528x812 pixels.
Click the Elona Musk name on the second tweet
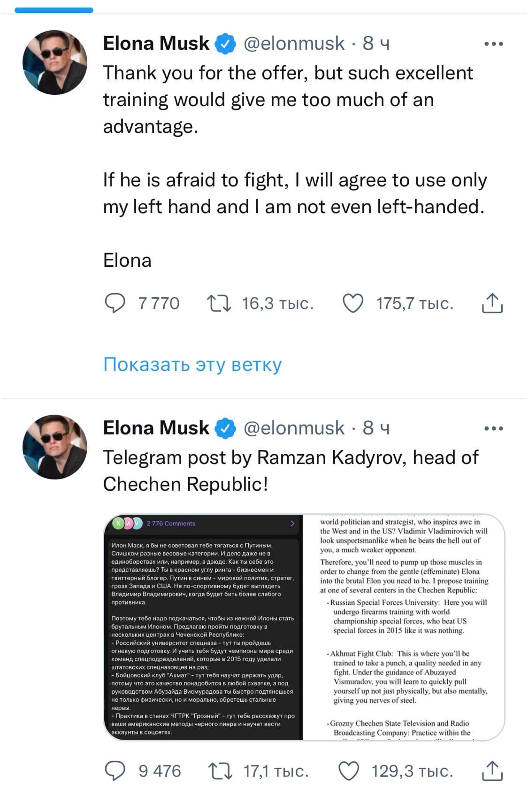click(x=156, y=428)
